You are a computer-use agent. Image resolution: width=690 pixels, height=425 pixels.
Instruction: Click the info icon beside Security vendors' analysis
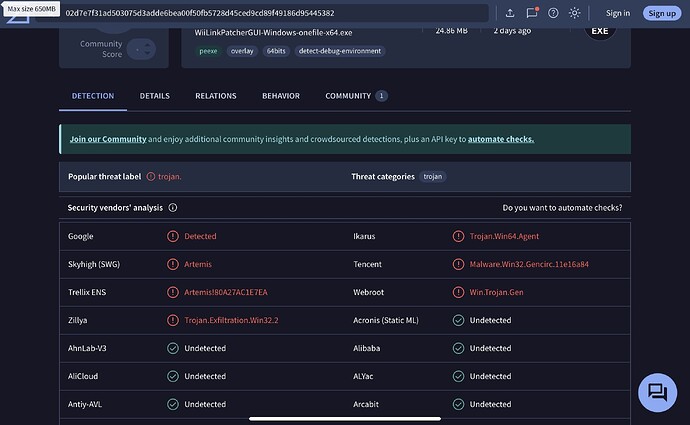[173, 208]
